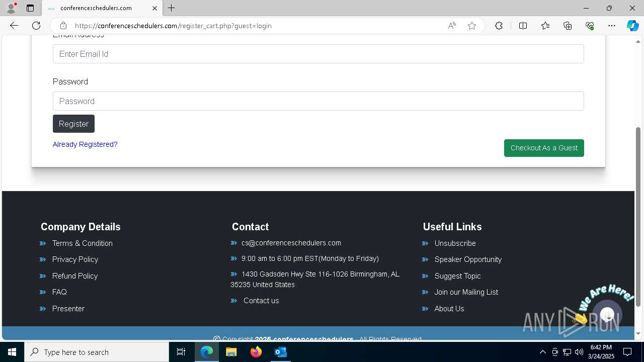Viewport: 644px width, 362px height.
Task: Open the FAQ footer link
Action: coord(59,292)
